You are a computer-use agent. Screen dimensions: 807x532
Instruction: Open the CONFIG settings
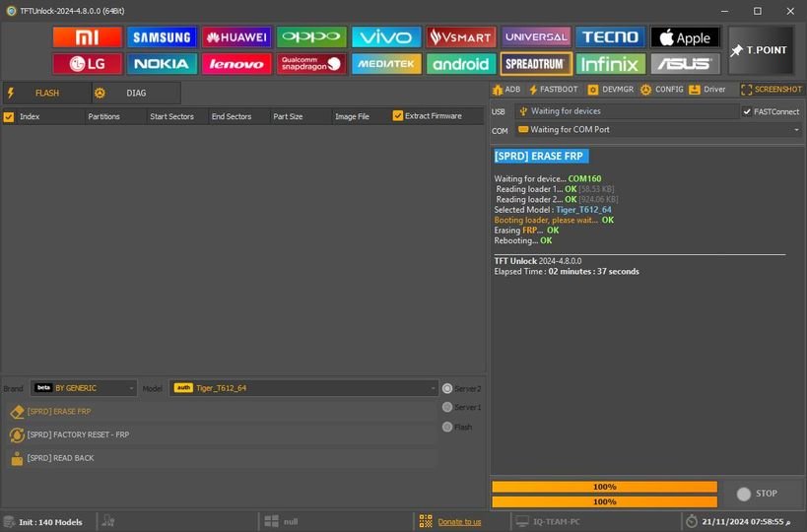pyautogui.click(x=662, y=90)
